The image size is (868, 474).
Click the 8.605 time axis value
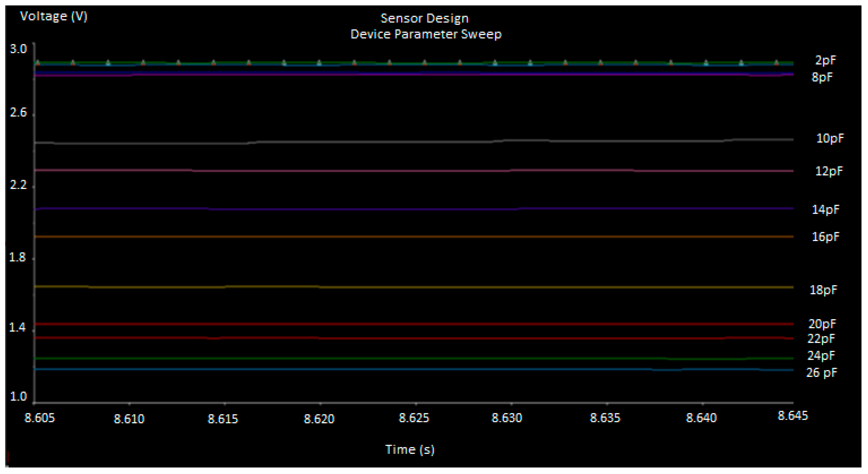[x=40, y=418]
